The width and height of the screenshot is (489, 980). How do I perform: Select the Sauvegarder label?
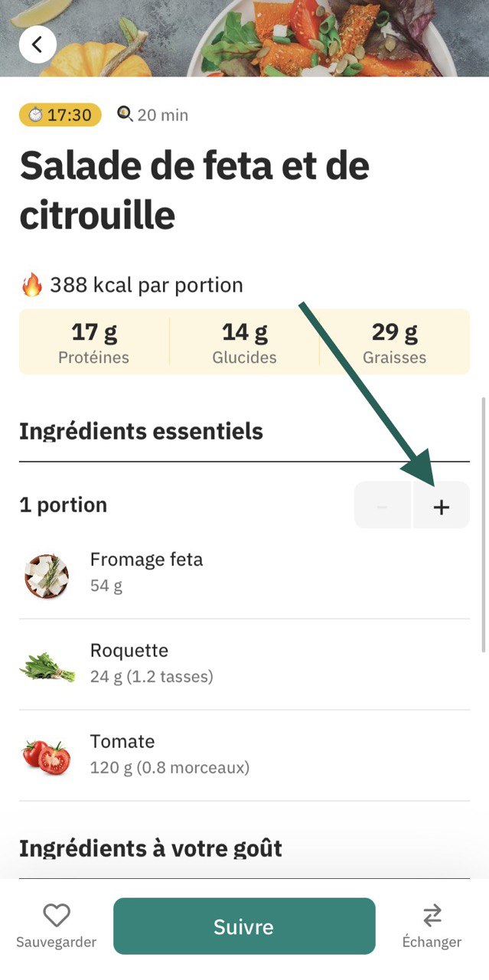click(x=57, y=942)
